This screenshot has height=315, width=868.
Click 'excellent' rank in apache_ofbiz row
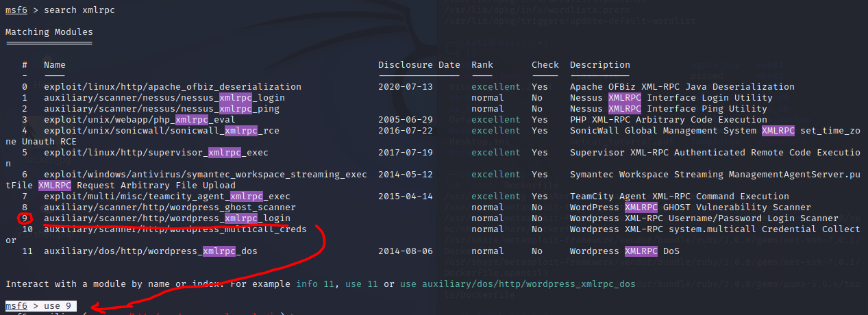point(496,87)
